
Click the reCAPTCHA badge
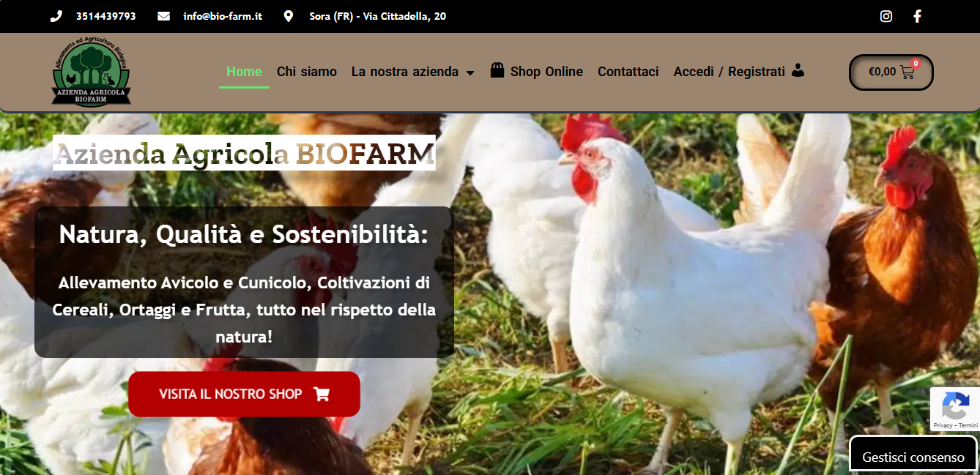(x=955, y=409)
